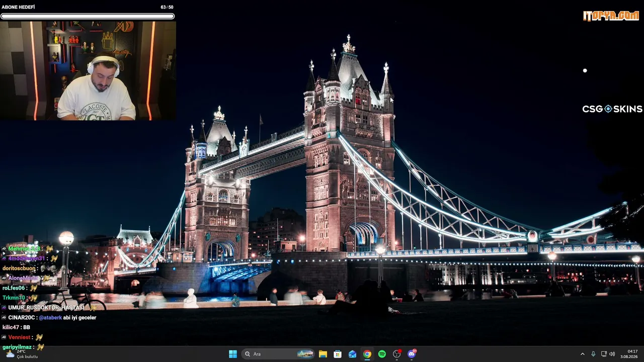This screenshot has height=362, width=644.
Task: Click the volume speaker tray icon
Action: point(612,354)
